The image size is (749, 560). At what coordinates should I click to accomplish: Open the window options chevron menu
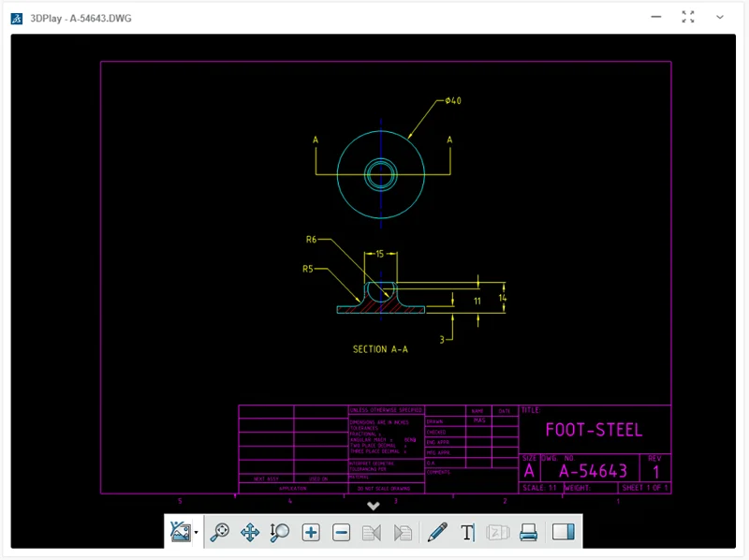[x=720, y=17]
